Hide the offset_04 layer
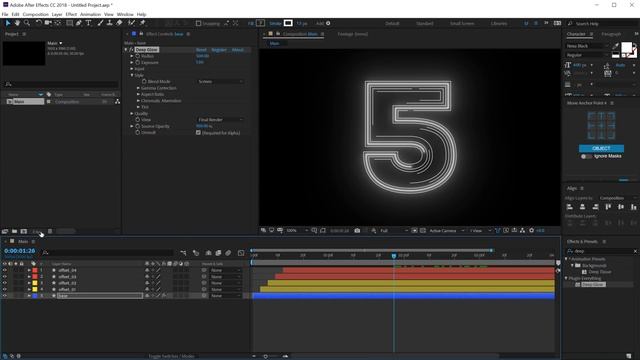 [5, 270]
